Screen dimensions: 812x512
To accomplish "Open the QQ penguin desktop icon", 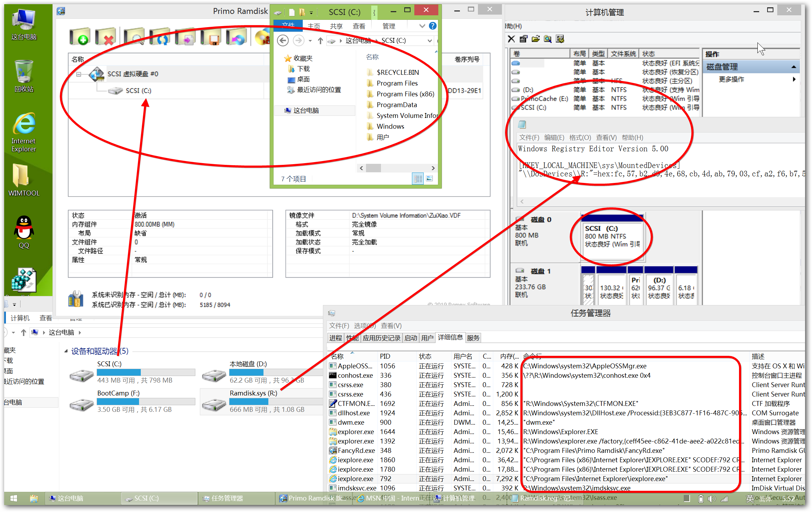I will point(24,232).
